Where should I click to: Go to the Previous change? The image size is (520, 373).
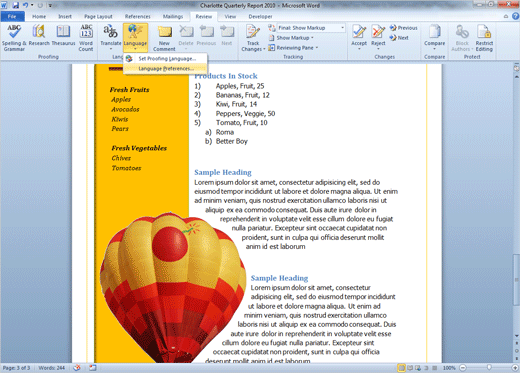pos(404,28)
